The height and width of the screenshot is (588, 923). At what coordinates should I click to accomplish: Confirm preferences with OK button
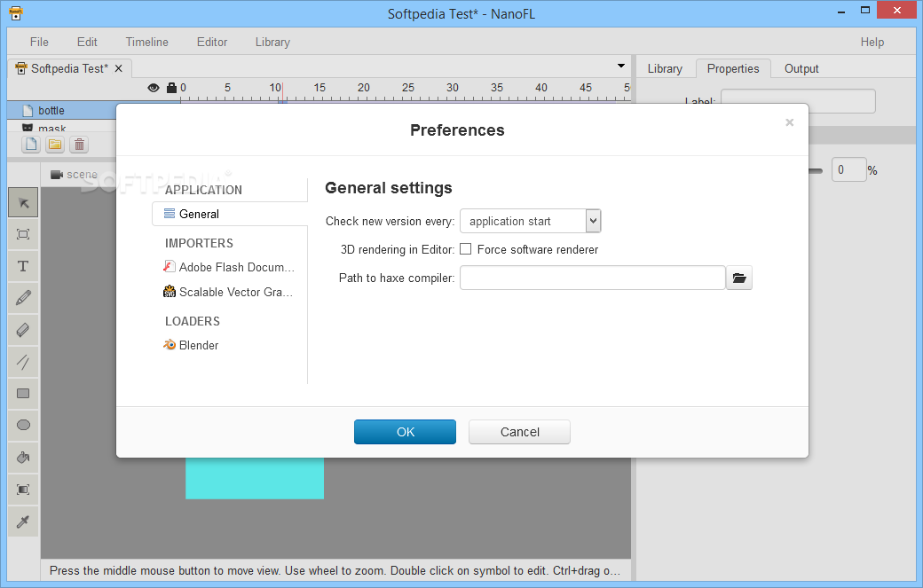pyautogui.click(x=405, y=432)
